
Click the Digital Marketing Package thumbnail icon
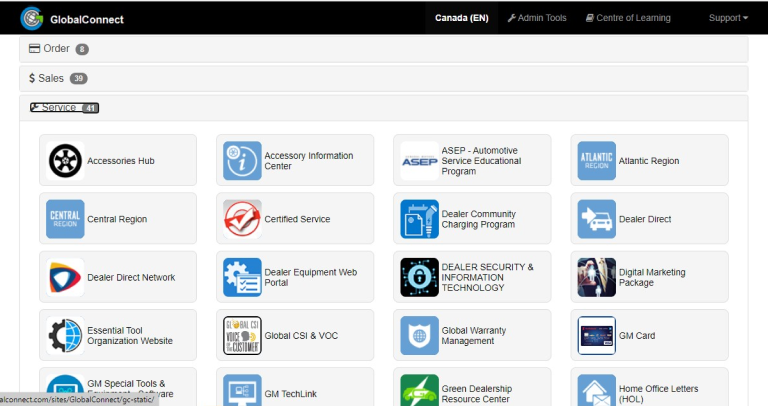pos(597,277)
